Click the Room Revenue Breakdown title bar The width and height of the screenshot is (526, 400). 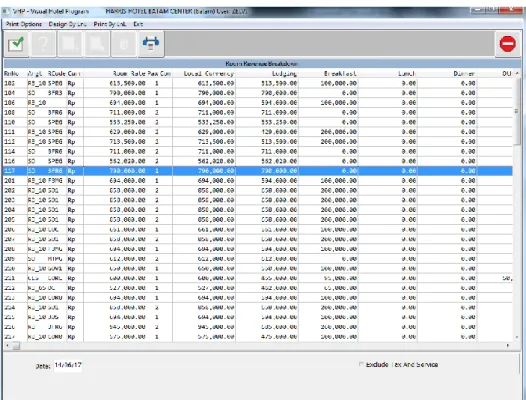(x=262, y=63)
